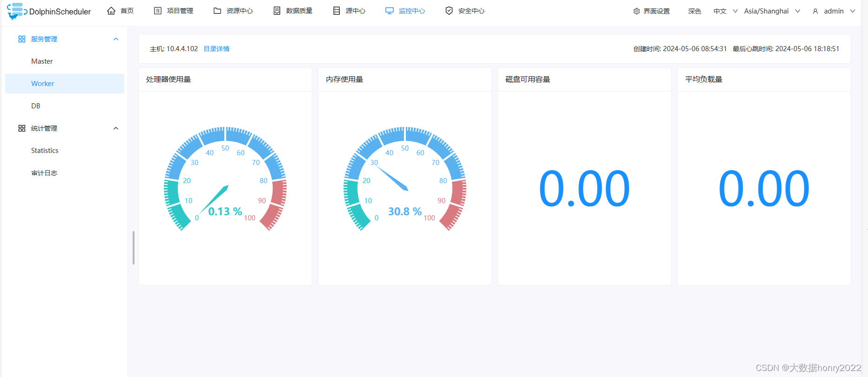
Task: Click the 磁盘可用容量 0.00 value
Action: pyautogui.click(x=585, y=189)
